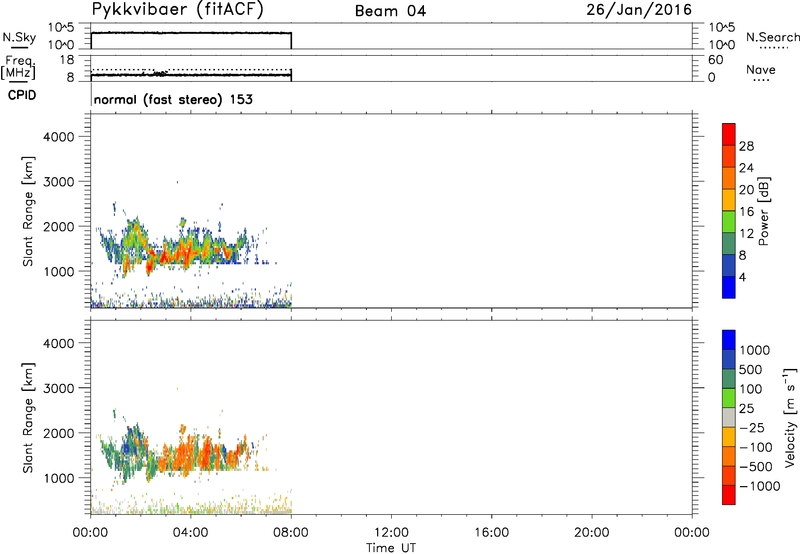
Task: Click the 1000 tick in power panel
Action: [x=59, y=271]
